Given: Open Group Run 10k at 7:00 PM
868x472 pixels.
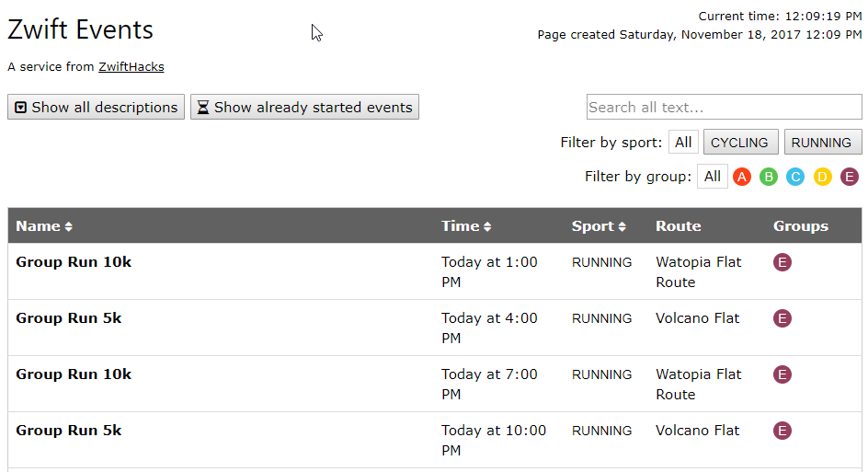Looking at the screenshot, I should [x=74, y=374].
